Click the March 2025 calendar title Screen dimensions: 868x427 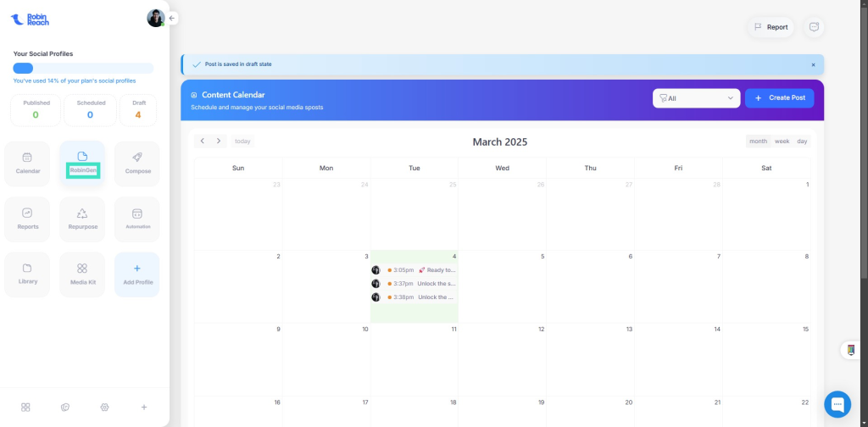click(500, 142)
